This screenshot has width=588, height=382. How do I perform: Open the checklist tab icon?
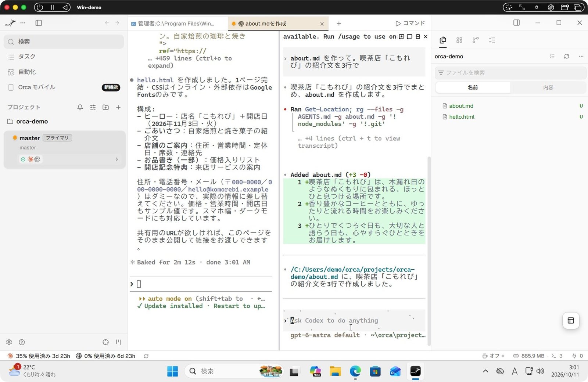[x=492, y=40]
